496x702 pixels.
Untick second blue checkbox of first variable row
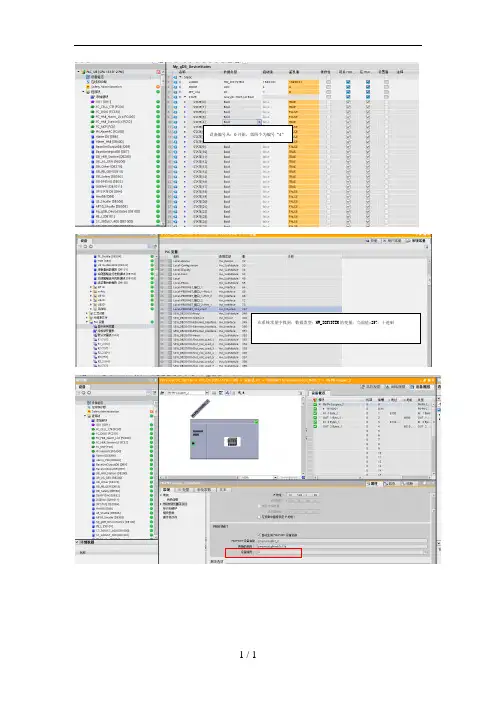[368, 82]
